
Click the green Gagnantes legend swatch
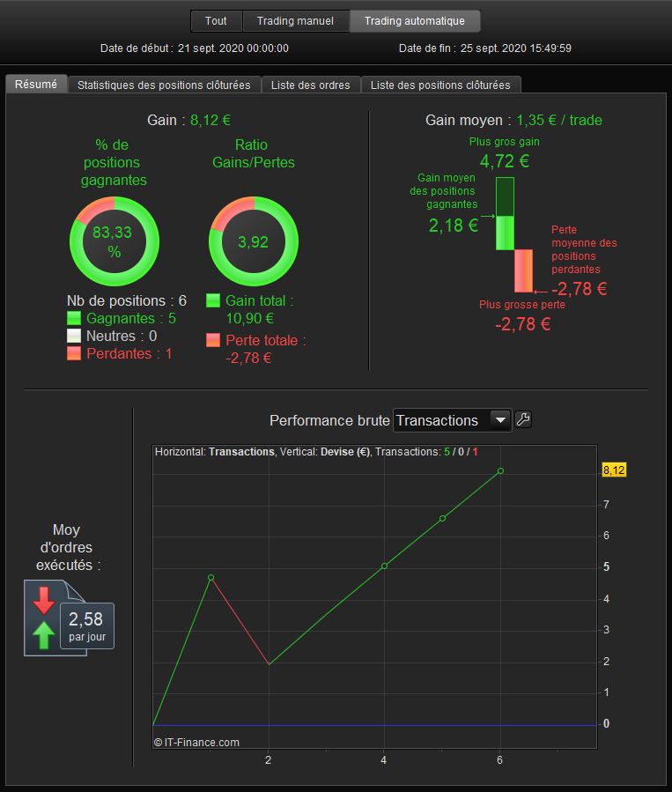(x=74, y=318)
